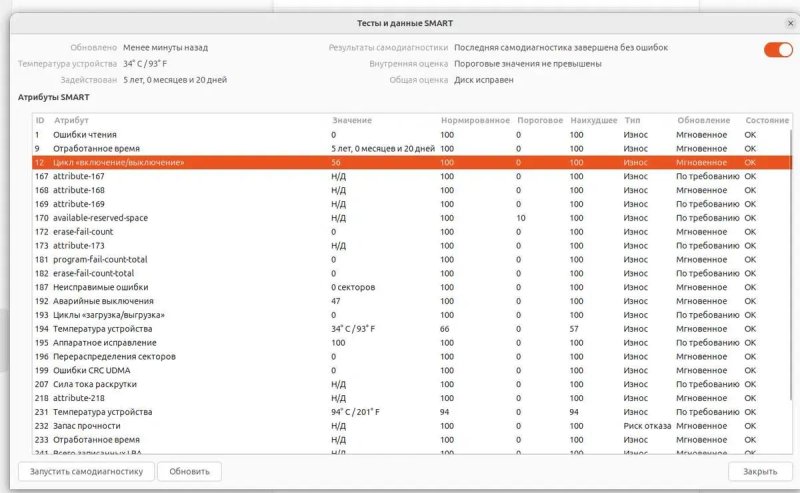Click the Пороговое column header

tap(540, 120)
